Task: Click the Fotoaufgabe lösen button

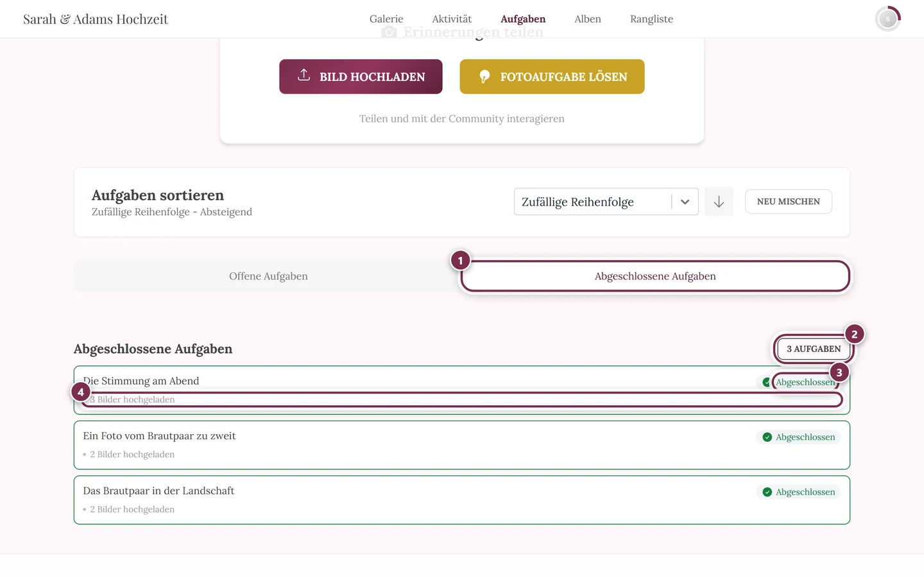Action: click(552, 76)
